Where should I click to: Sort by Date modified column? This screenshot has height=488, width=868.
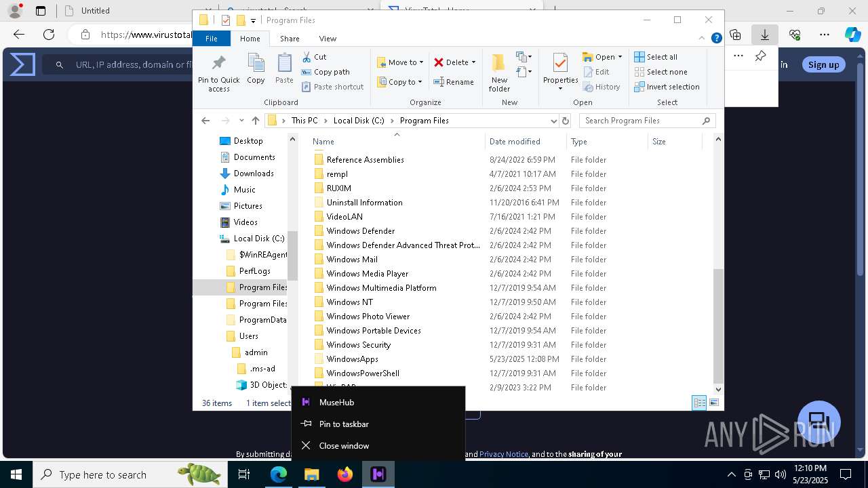[x=526, y=142]
